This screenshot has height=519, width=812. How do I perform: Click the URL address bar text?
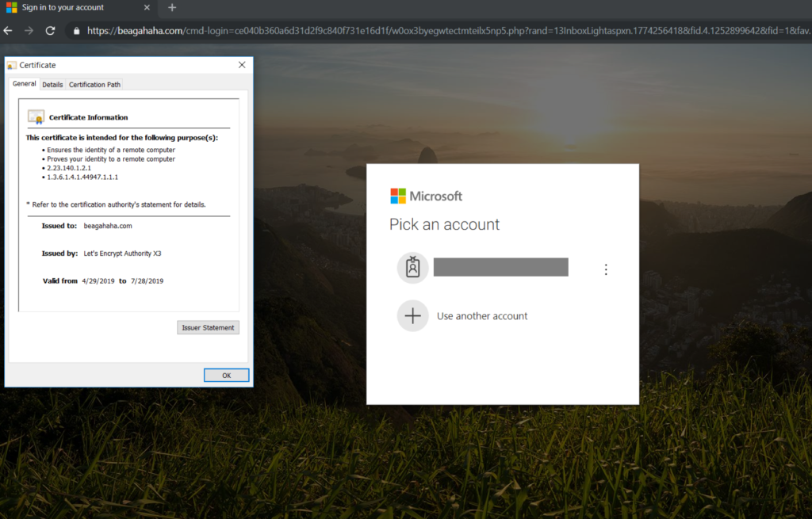449,31
